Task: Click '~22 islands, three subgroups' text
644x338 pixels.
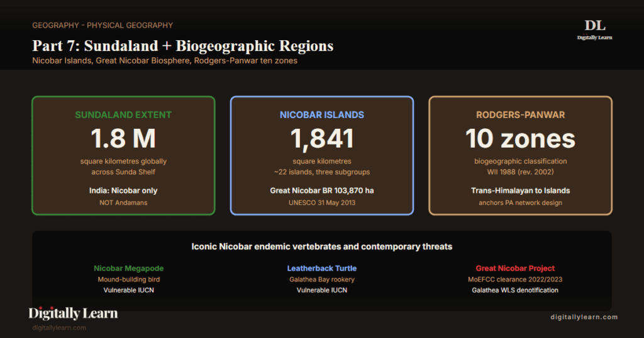Action: pos(322,172)
